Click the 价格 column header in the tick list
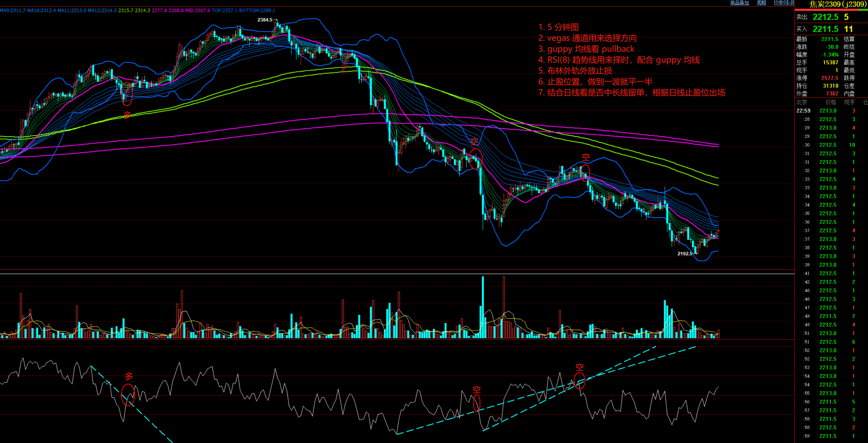868x443 pixels. click(x=831, y=102)
